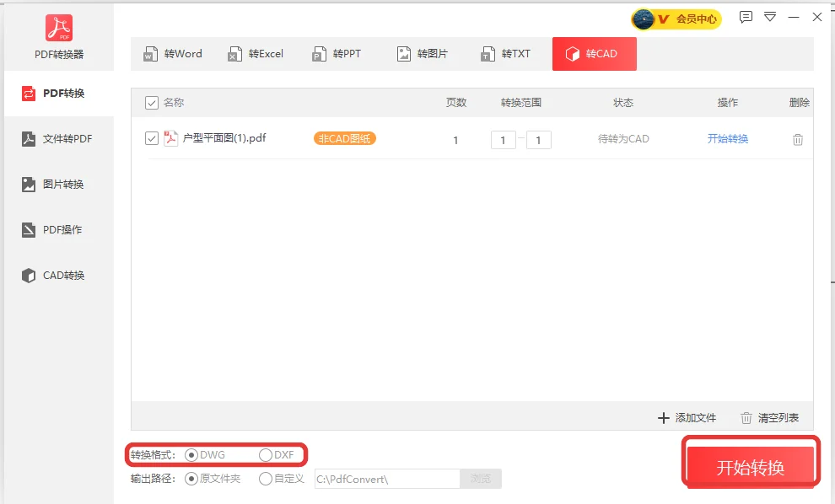Open PDF操作 in the sidebar
Screen dimensions: 835x504
pos(52,230)
